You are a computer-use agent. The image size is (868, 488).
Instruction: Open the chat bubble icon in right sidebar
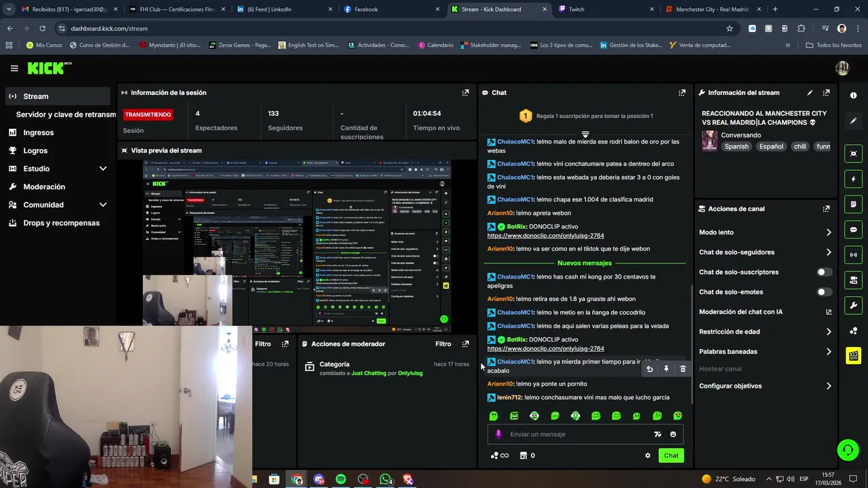tap(853, 230)
